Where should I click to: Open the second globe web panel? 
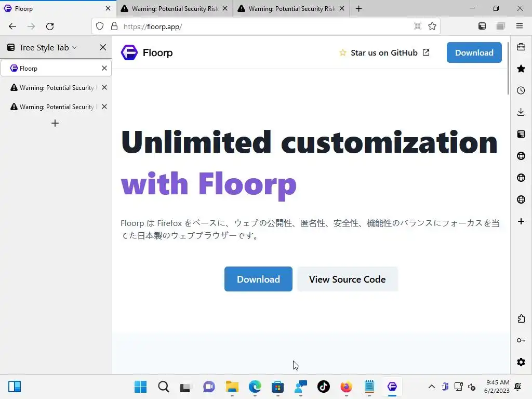[521, 178]
